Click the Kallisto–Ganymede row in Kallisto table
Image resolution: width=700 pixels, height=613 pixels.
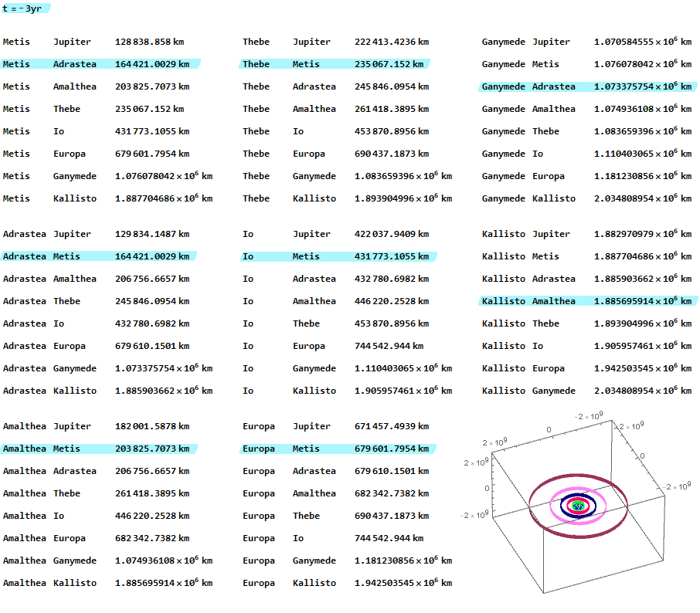click(x=586, y=391)
